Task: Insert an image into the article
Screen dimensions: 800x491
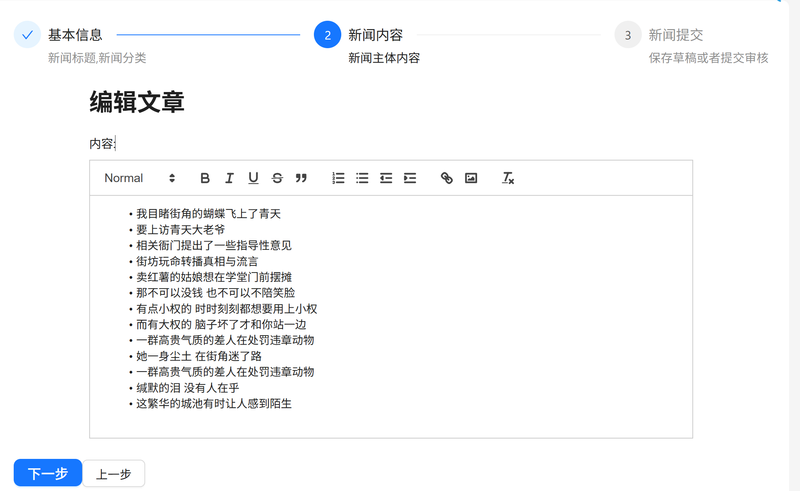Action: 471,178
